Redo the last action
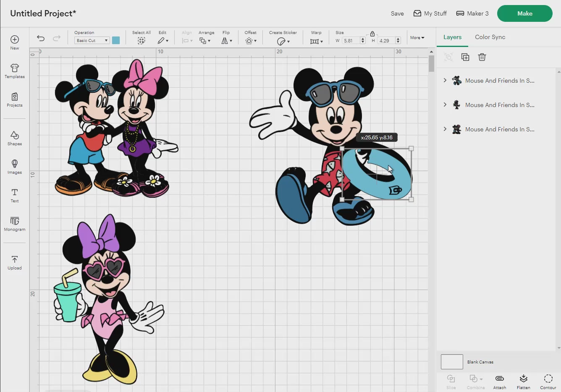This screenshot has height=392, width=561. pyautogui.click(x=56, y=38)
